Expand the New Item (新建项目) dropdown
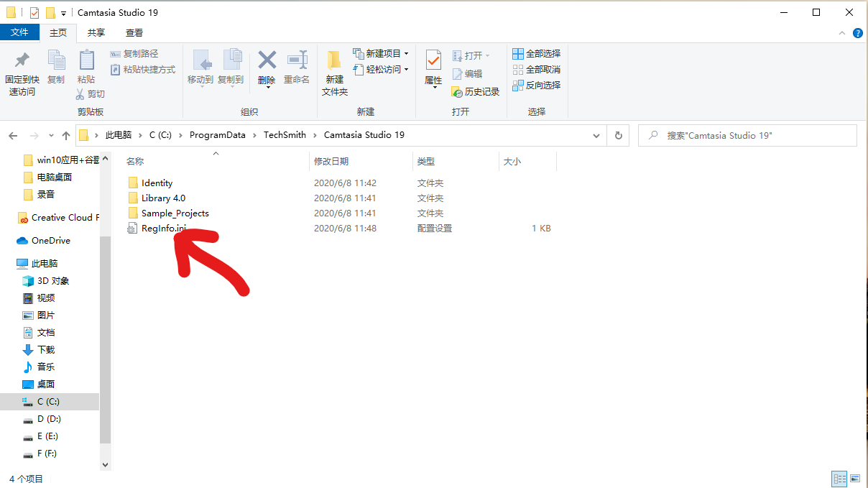The image size is (868, 488). (406, 54)
